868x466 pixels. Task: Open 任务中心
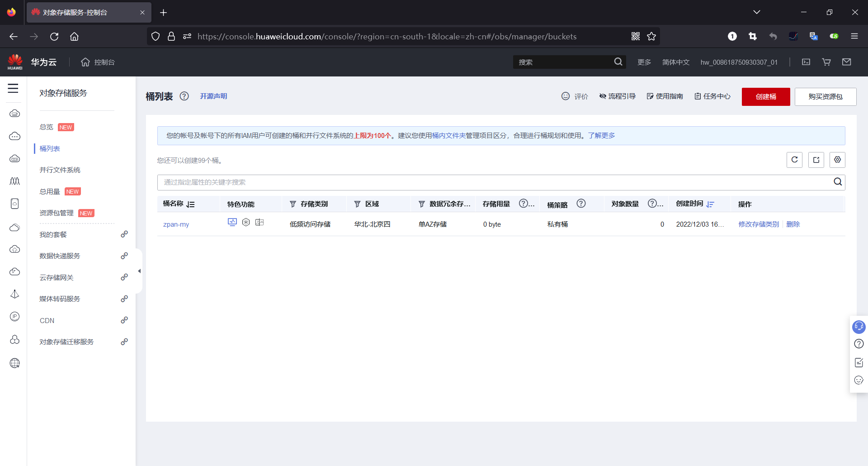tap(712, 96)
